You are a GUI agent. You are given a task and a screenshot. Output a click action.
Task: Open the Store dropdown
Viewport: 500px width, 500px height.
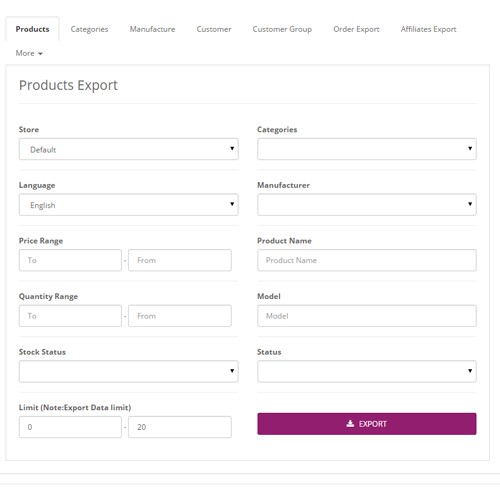(x=129, y=149)
